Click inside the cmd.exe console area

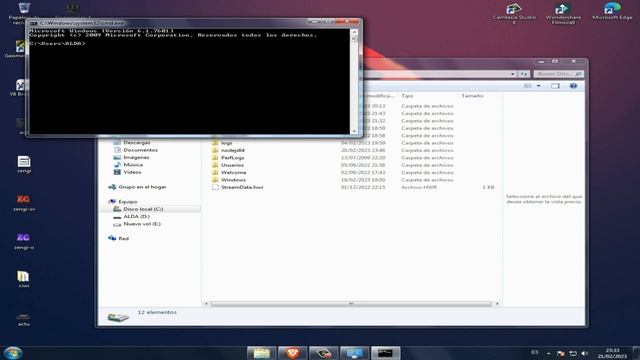[x=189, y=82]
